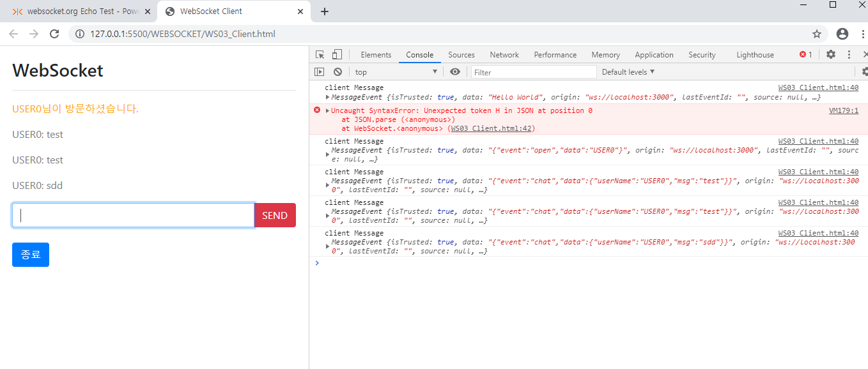Select the WebSocket Client browser tab
Screen dimensions: 868x369
tap(233, 11)
